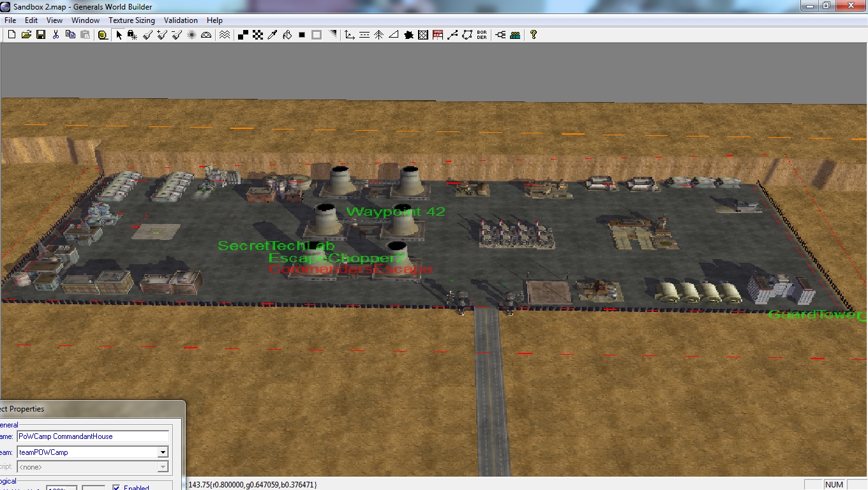Open the BORDER tool
Viewport: 868px width, 490px height.
[x=482, y=35]
